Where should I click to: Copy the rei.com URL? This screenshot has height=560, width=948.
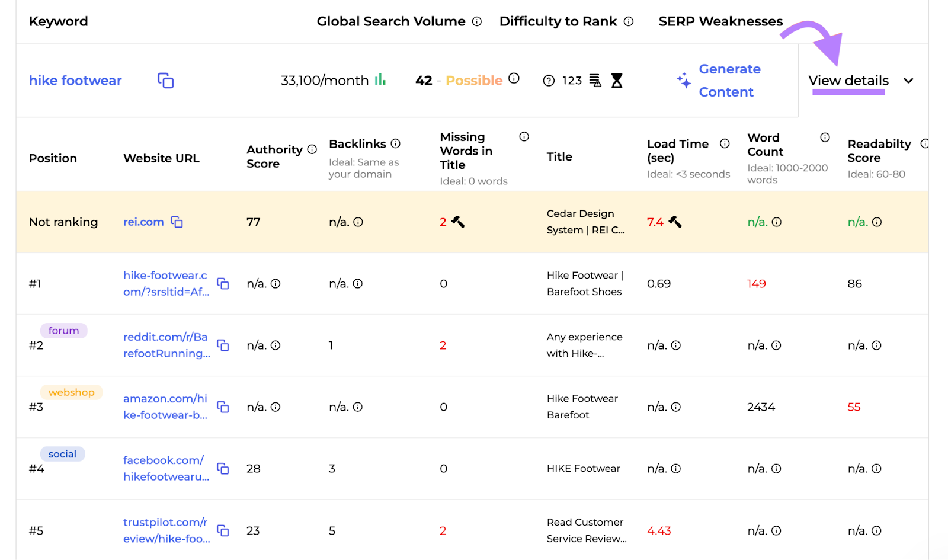(177, 222)
